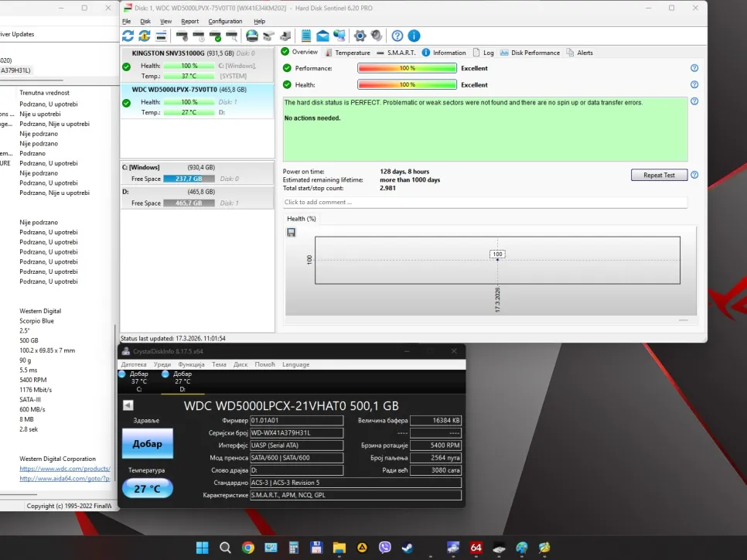
Task: Click the comment field to add comment
Action: [x=485, y=203]
